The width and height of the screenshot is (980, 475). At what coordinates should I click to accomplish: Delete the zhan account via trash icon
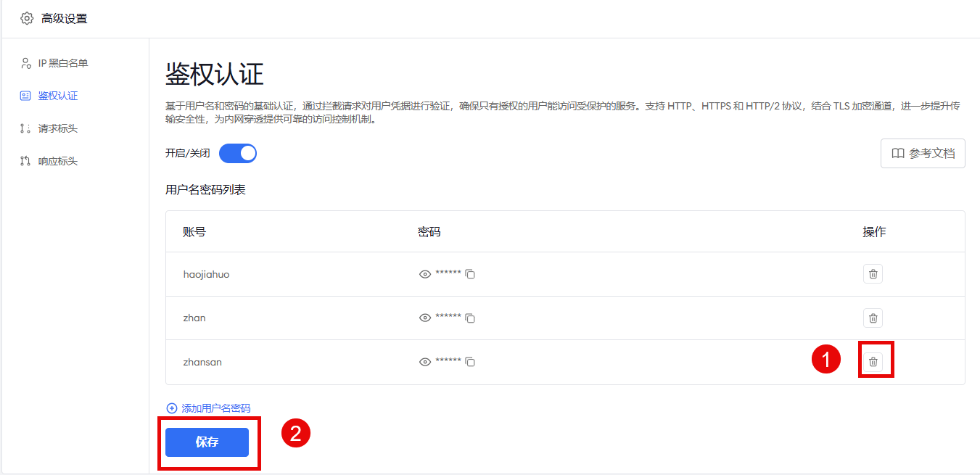(873, 318)
